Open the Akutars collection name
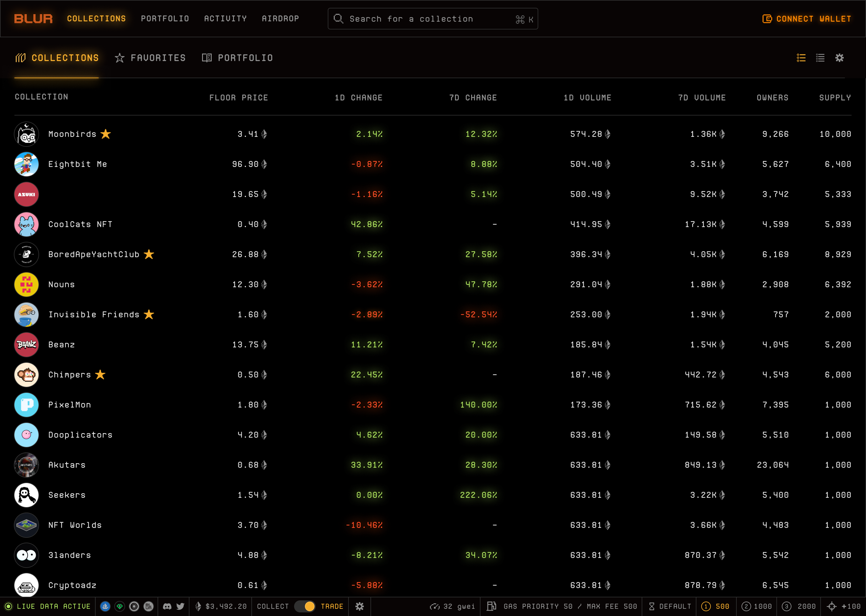Screen dimensions: 866x616 [x=67, y=465]
